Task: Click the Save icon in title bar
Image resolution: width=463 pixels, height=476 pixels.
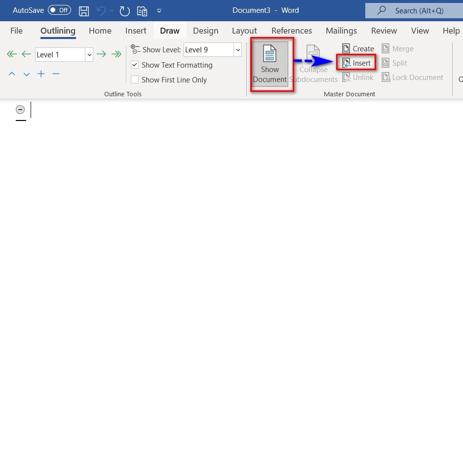Action: [84, 11]
